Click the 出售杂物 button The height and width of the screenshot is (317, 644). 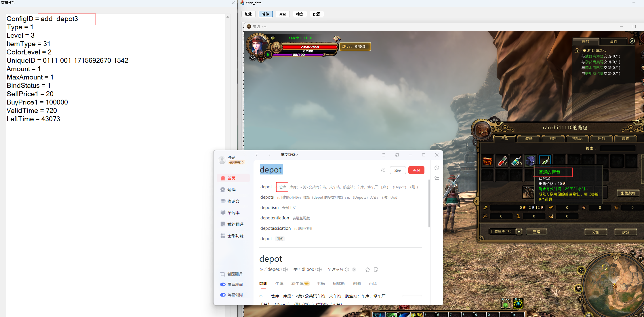tap(628, 193)
